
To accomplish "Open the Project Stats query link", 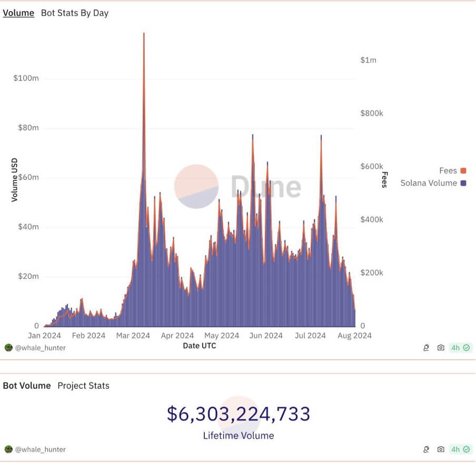I will click(x=83, y=386).
